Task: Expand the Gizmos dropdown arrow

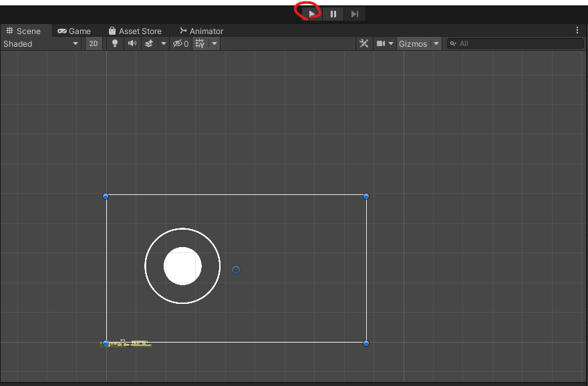Action: point(436,44)
